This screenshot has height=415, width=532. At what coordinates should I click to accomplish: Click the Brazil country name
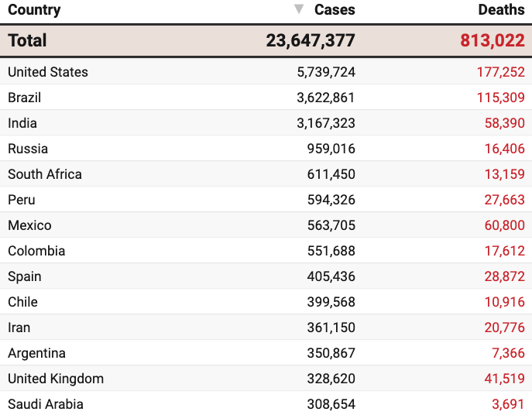(25, 98)
